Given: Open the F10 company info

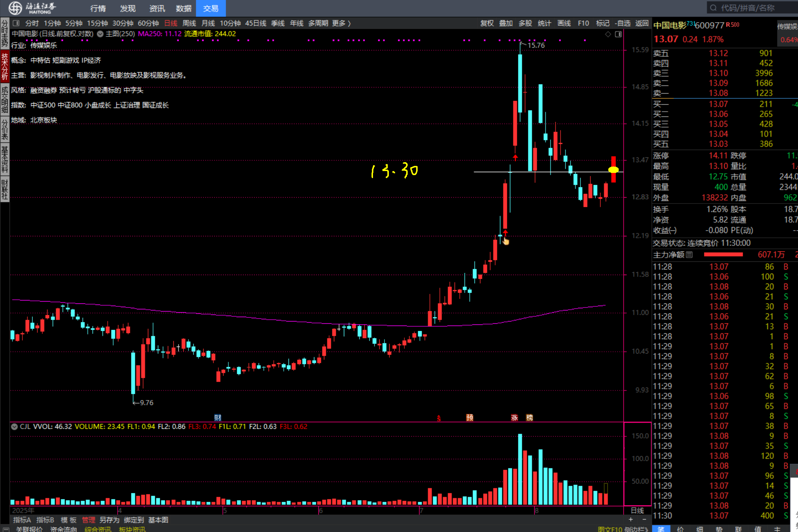Looking at the screenshot, I should [x=583, y=23].
